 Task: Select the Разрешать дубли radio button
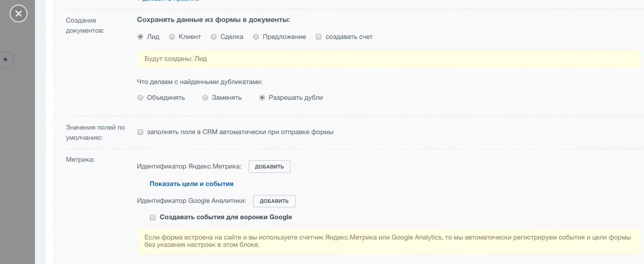(x=262, y=98)
